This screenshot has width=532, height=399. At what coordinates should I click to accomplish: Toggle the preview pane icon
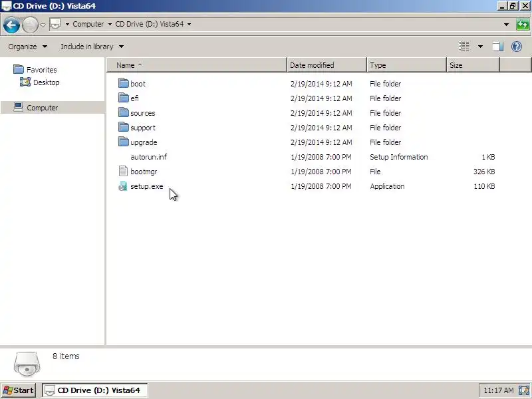(x=497, y=47)
